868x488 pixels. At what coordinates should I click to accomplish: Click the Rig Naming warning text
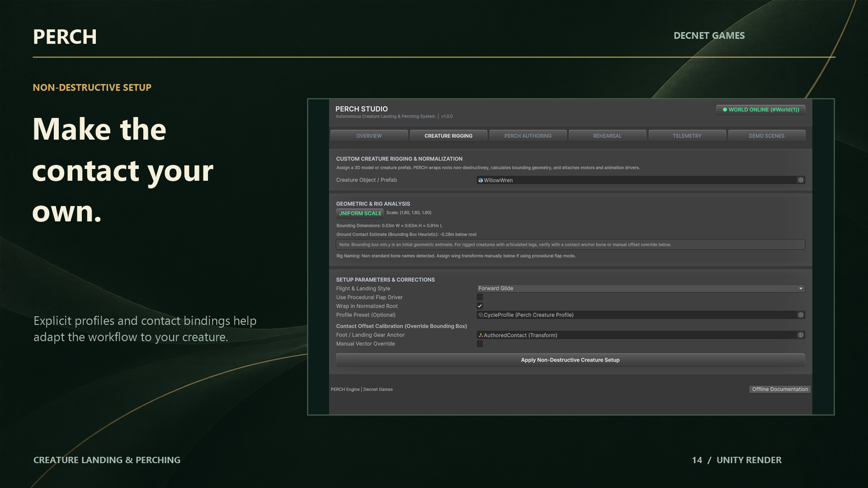pos(456,256)
